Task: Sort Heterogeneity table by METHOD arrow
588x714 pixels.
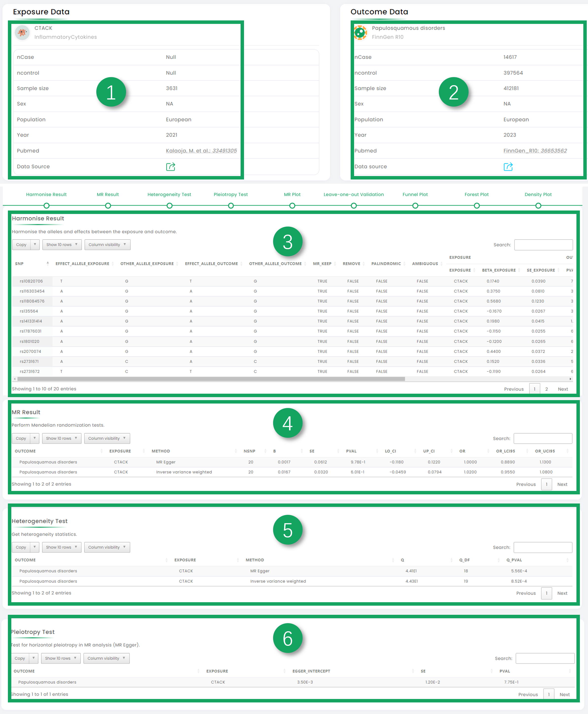Action: point(393,560)
